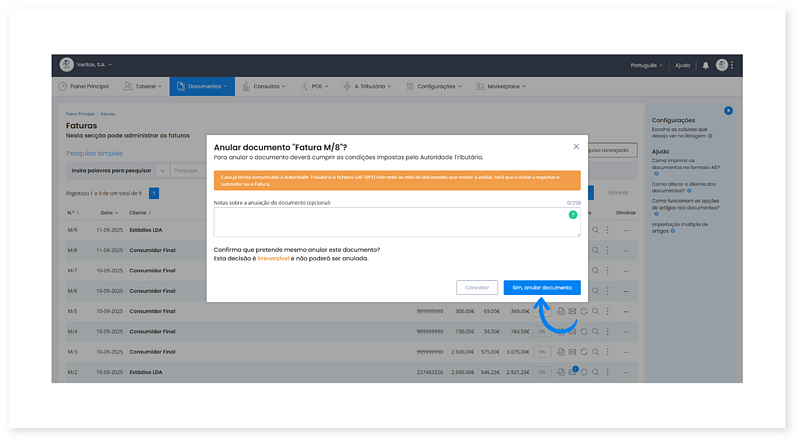The height and width of the screenshot is (443, 800).
Task: Close the Anular documento dialog
Action: click(x=576, y=146)
